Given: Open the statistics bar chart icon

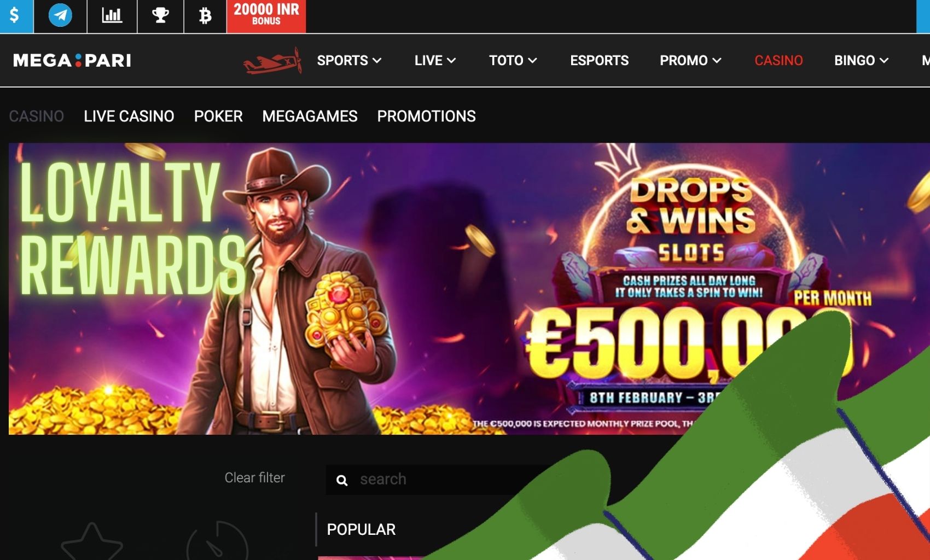Looking at the screenshot, I should (x=112, y=16).
